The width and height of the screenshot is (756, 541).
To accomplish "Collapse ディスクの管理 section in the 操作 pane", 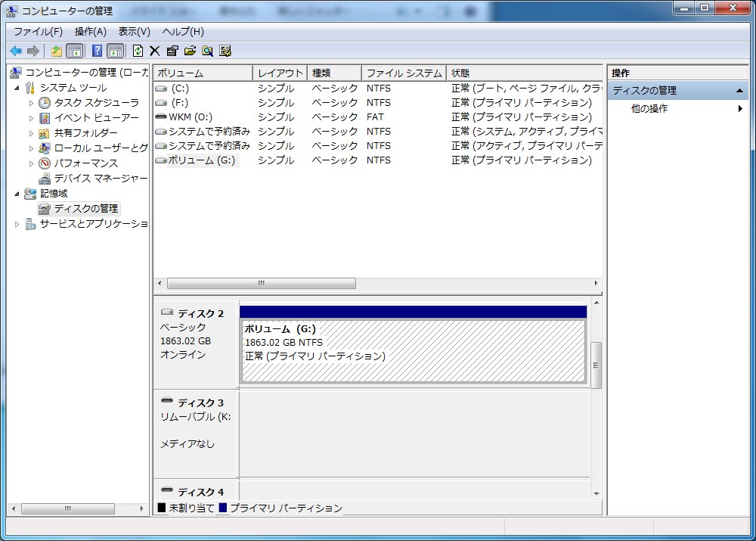I will tap(739, 91).
